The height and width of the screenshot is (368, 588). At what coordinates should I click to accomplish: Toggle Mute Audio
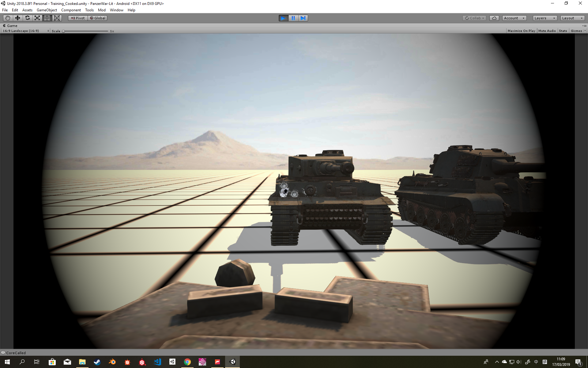coord(547,31)
